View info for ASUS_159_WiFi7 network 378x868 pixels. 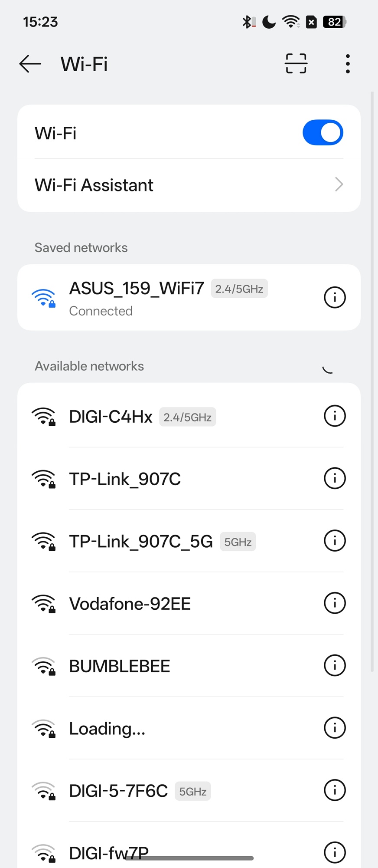[335, 298]
